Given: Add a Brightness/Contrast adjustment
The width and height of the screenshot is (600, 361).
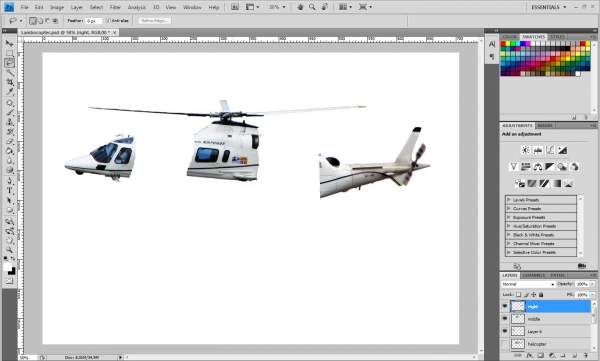Looking at the screenshot, I should point(526,150).
